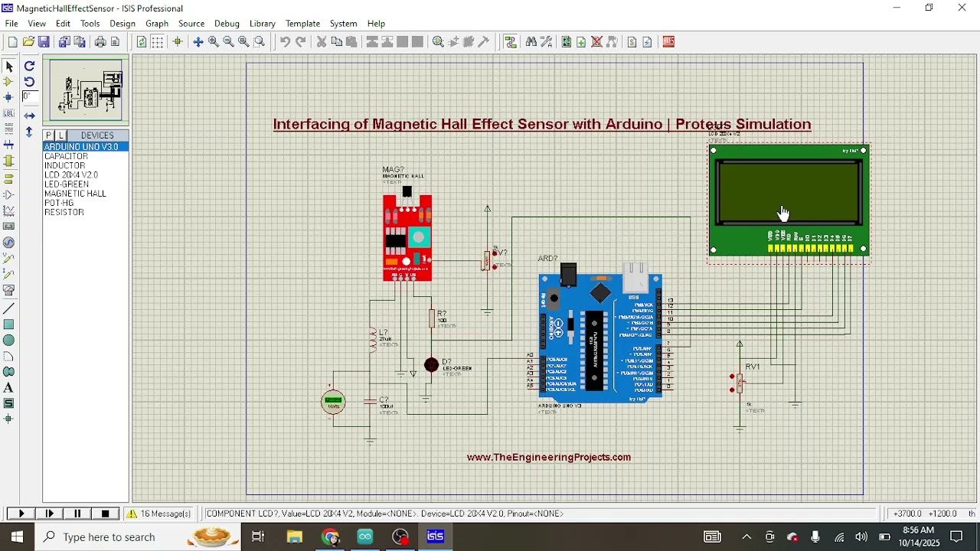Open the Graph menu
The height and width of the screenshot is (551, 980).
tap(157, 24)
